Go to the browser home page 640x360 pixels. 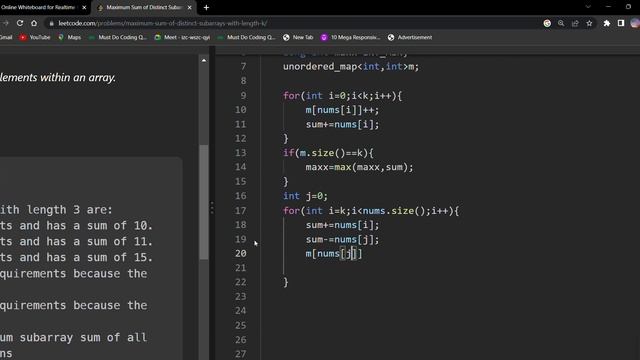(34, 23)
